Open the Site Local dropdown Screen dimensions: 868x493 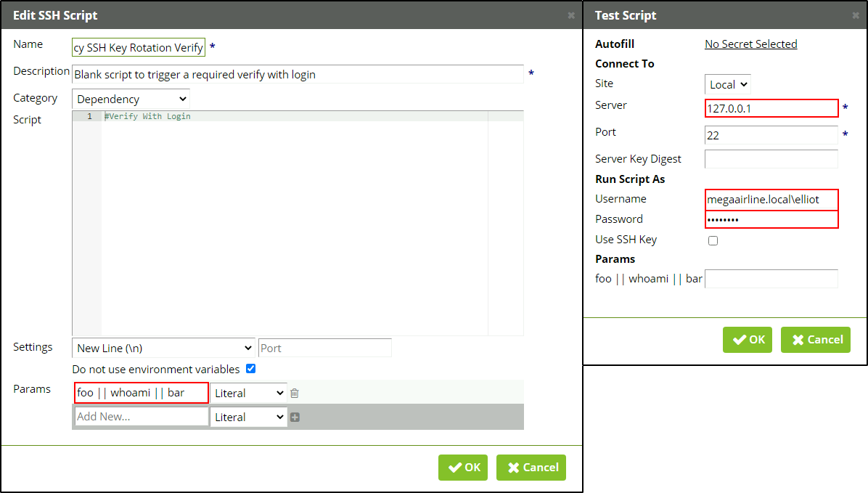coord(728,84)
